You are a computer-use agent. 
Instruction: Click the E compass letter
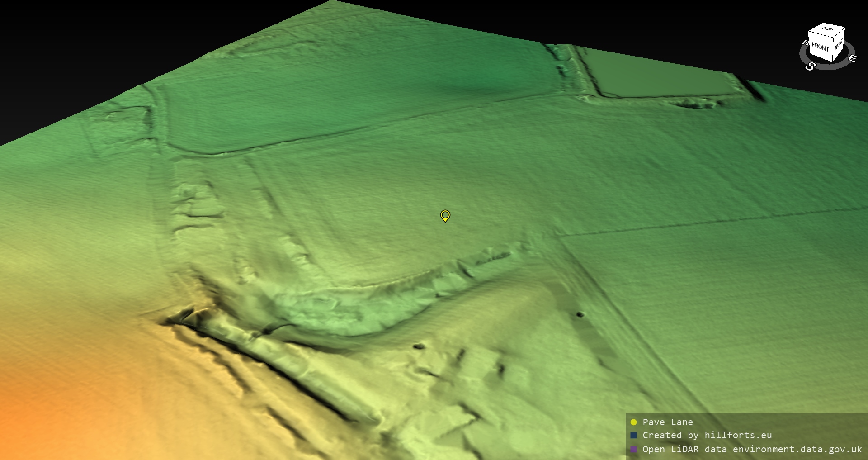pos(852,59)
